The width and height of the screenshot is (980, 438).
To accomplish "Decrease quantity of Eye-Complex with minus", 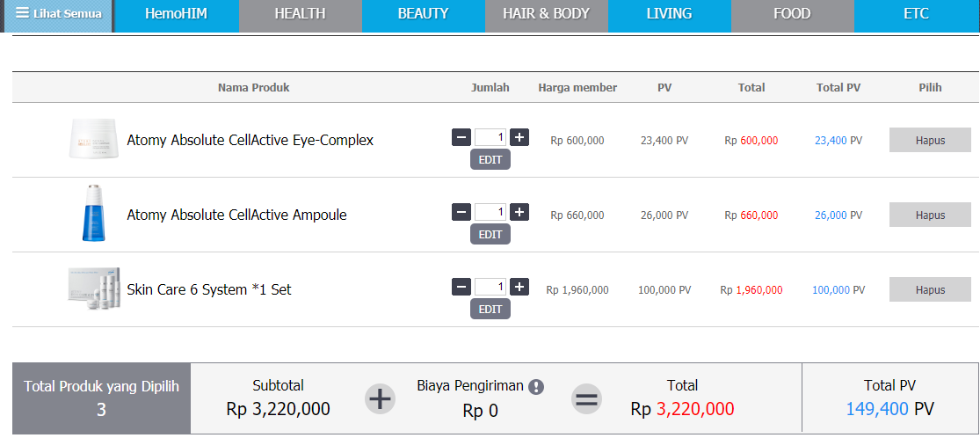I will pyautogui.click(x=461, y=137).
